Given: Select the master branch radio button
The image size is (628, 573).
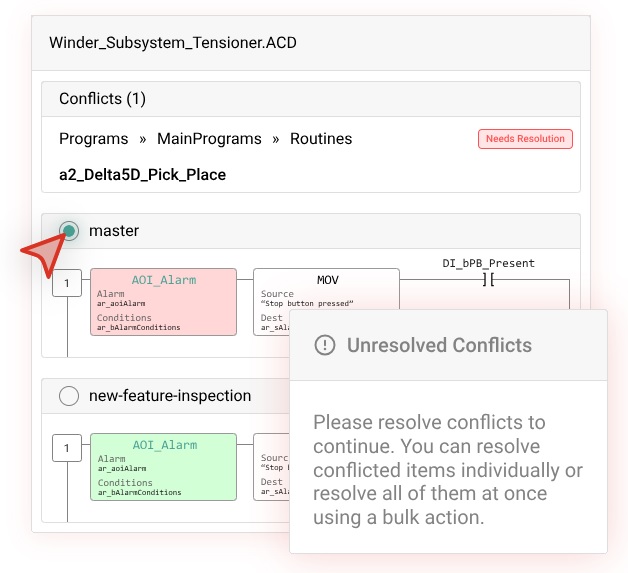Looking at the screenshot, I should [69, 231].
